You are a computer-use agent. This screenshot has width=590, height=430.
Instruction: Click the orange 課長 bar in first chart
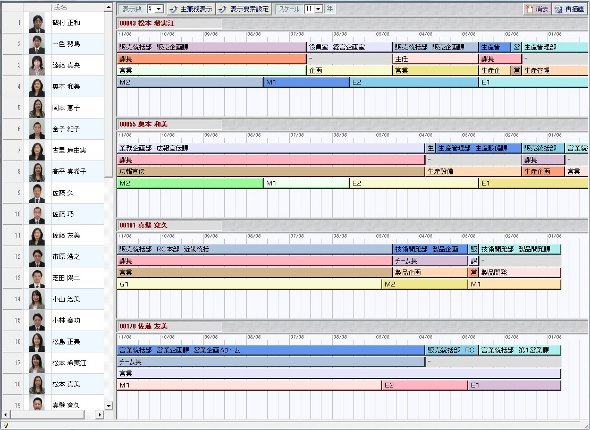click(x=211, y=59)
